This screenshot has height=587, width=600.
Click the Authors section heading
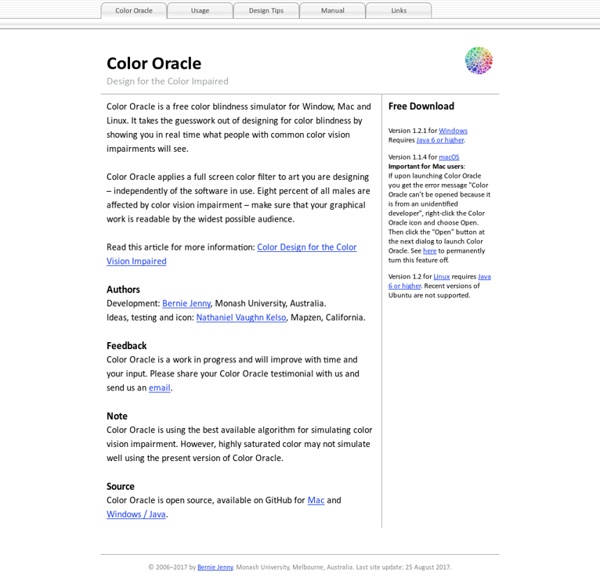123,289
